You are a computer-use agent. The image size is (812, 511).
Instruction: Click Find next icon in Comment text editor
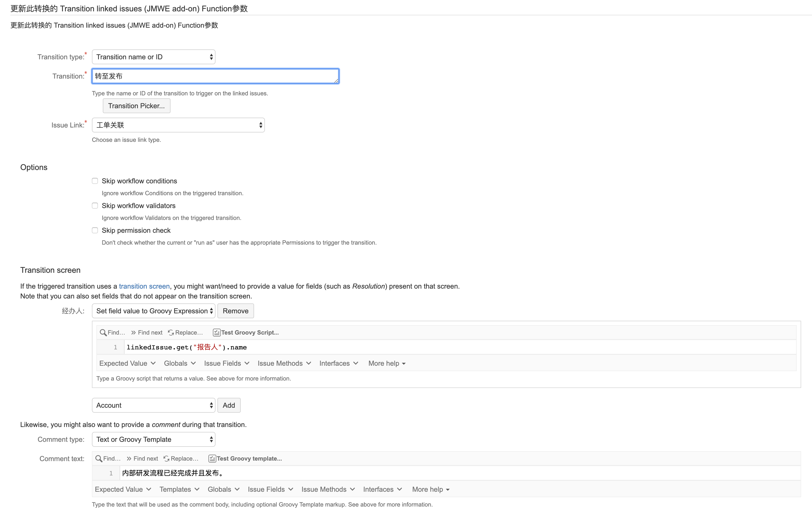coord(129,459)
